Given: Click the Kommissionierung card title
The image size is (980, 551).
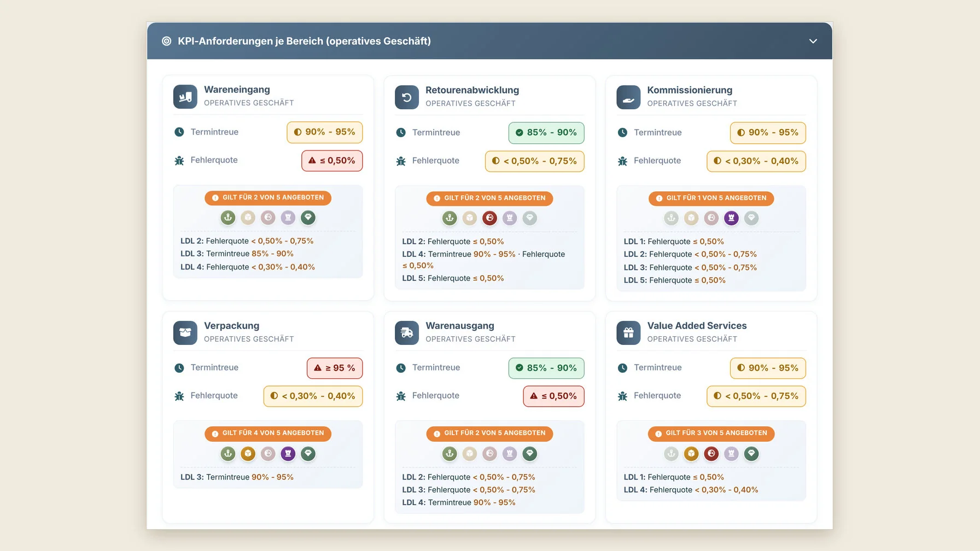Looking at the screenshot, I should click(690, 90).
